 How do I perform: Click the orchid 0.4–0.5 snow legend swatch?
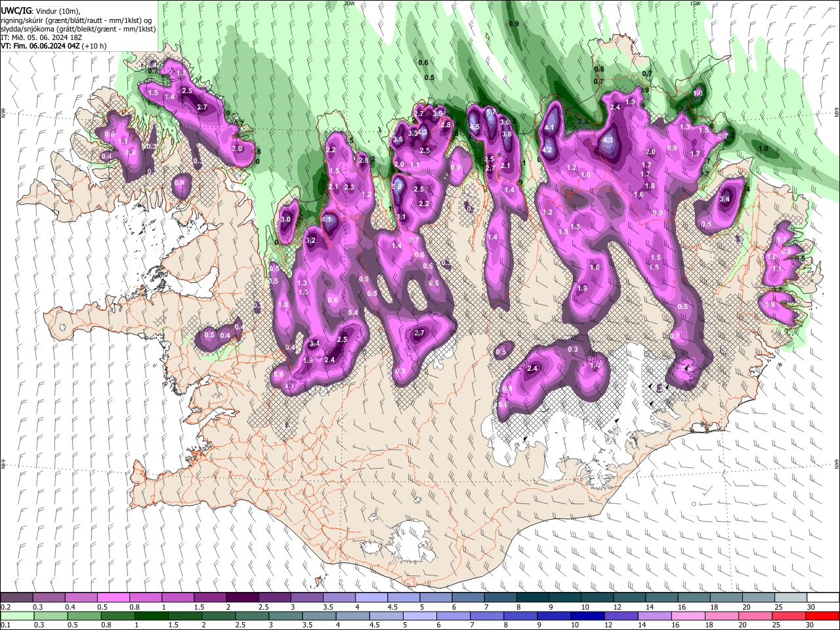81,598
